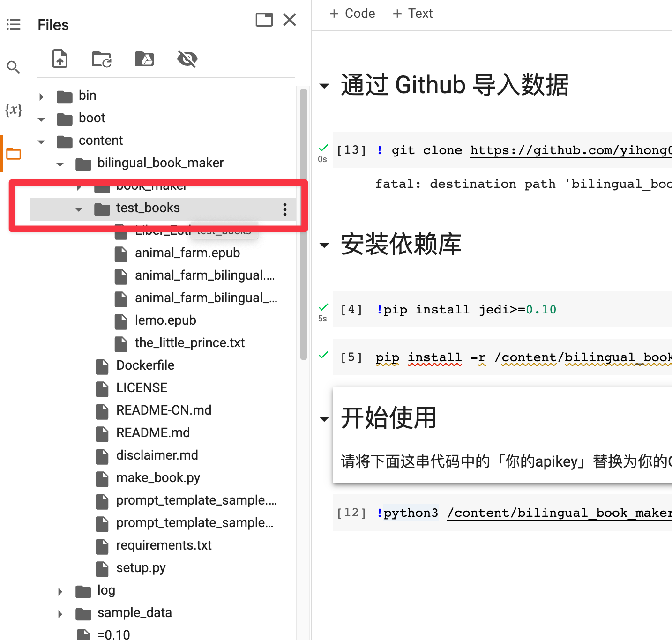Open the table of contents sidebar panel
The height and width of the screenshot is (640, 672).
14,24
